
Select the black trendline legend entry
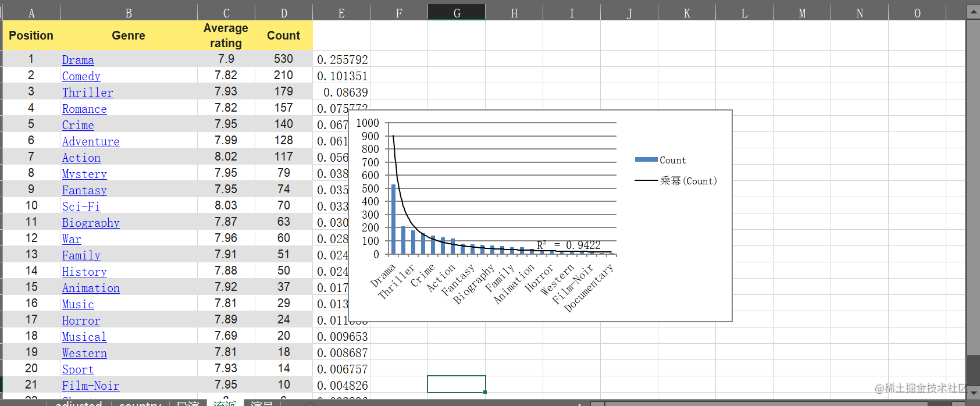click(x=676, y=181)
